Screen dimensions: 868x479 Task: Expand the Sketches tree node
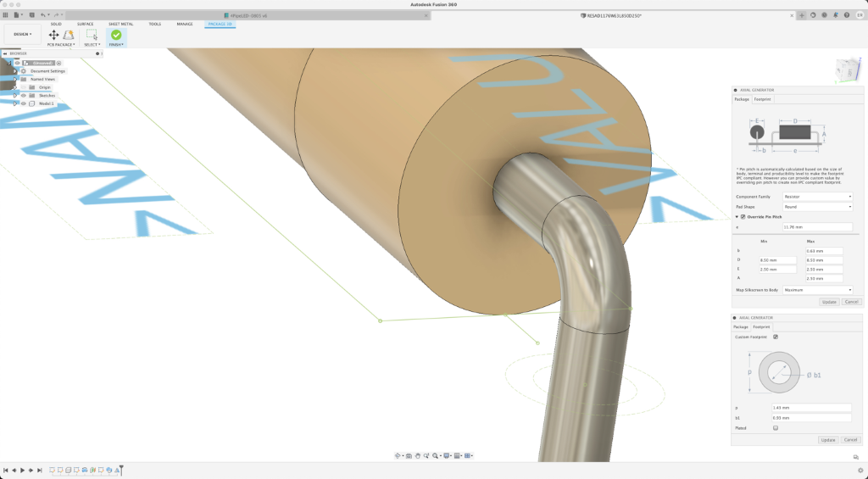pyautogui.click(x=15, y=96)
